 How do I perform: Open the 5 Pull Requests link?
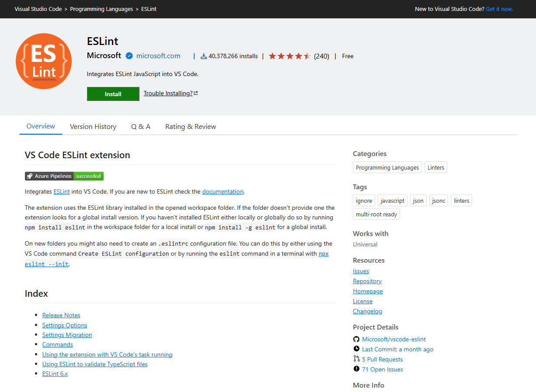click(x=383, y=359)
